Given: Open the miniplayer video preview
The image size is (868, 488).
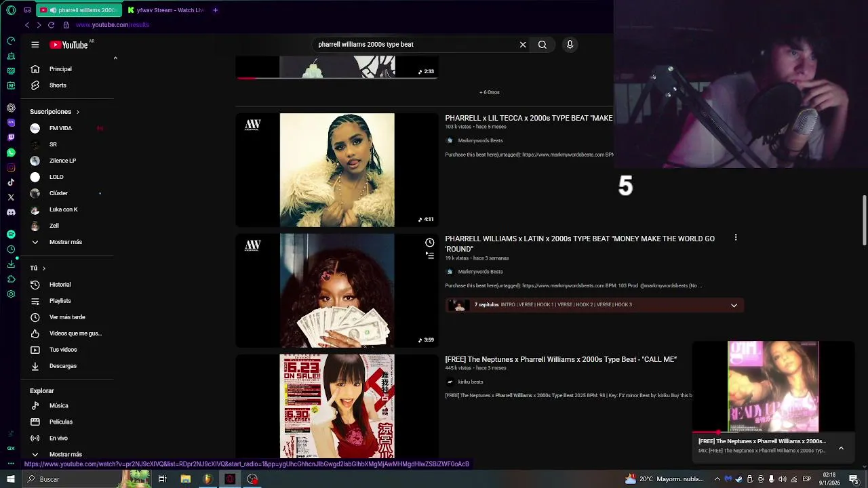Looking at the screenshot, I should pos(773,386).
